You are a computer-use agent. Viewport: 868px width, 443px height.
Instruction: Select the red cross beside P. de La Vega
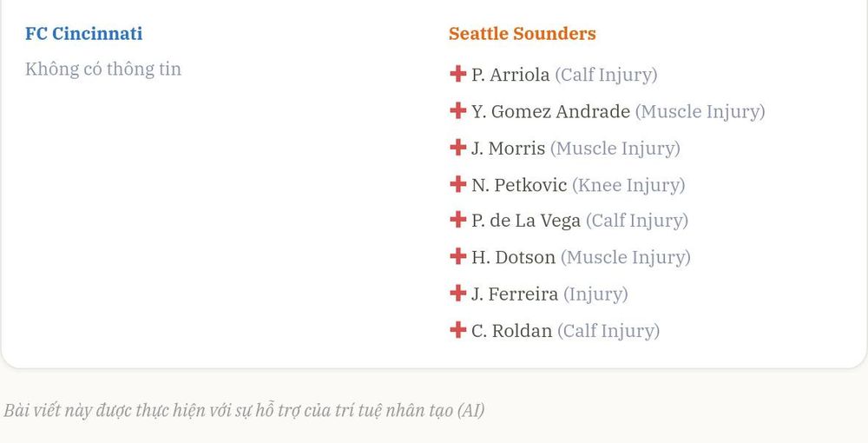coord(457,219)
